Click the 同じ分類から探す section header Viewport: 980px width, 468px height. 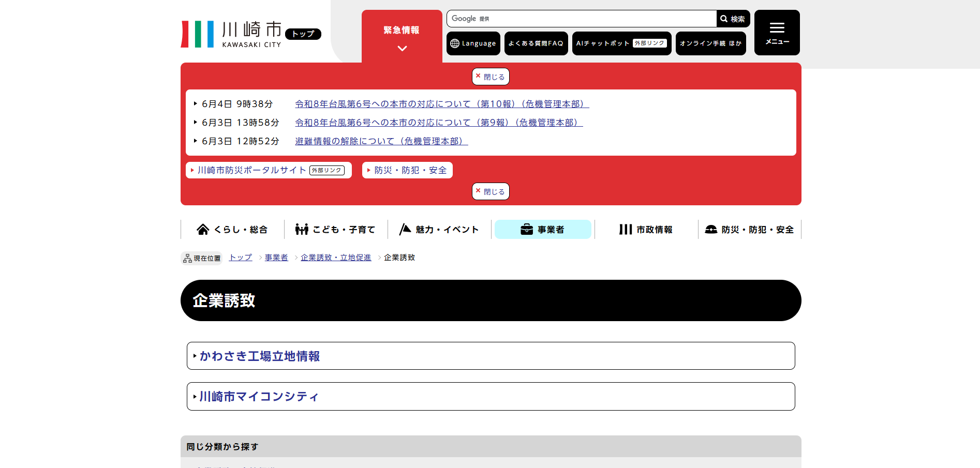click(491, 446)
